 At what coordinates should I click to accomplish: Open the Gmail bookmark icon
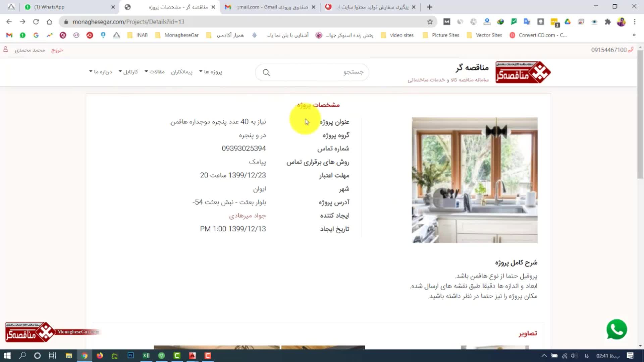coord(9,35)
